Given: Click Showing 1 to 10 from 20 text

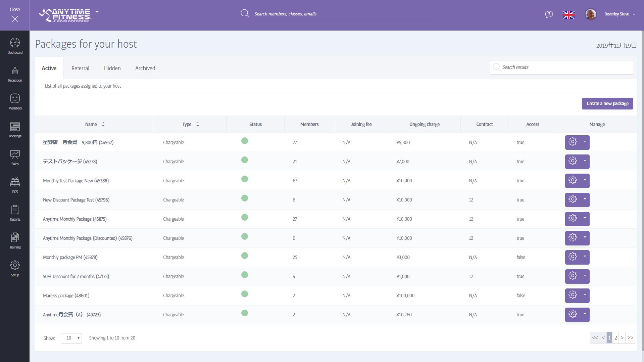Looking at the screenshot, I should point(112,338).
